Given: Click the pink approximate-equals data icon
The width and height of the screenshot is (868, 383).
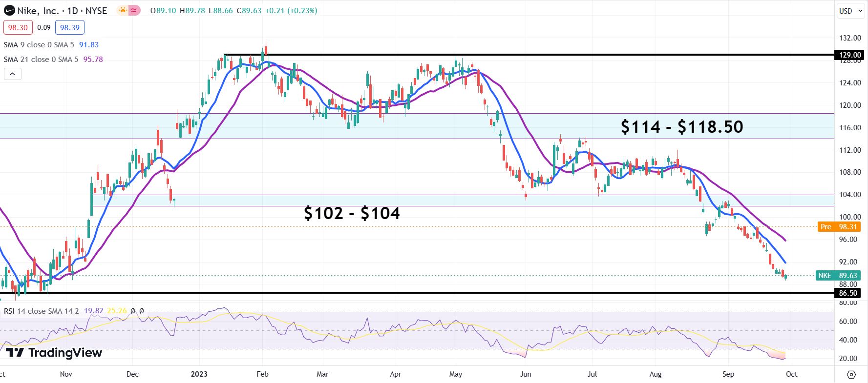Looking at the screenshot, I should click(x=134, y=10).
